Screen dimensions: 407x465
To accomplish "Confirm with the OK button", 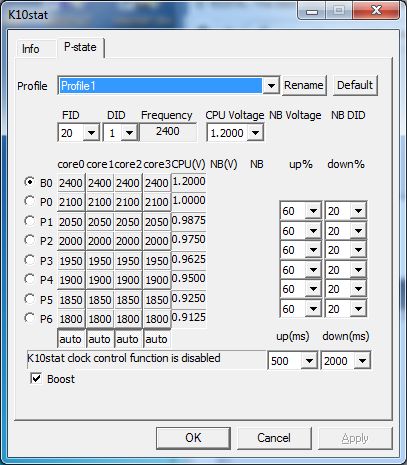I will tap(193, 438).
